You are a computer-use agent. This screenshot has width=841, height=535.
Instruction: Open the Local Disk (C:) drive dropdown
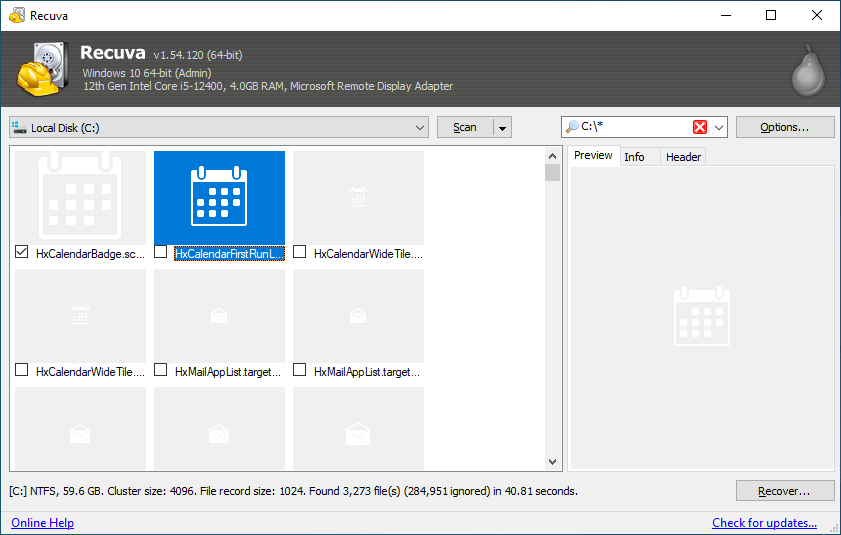(219, 128)
